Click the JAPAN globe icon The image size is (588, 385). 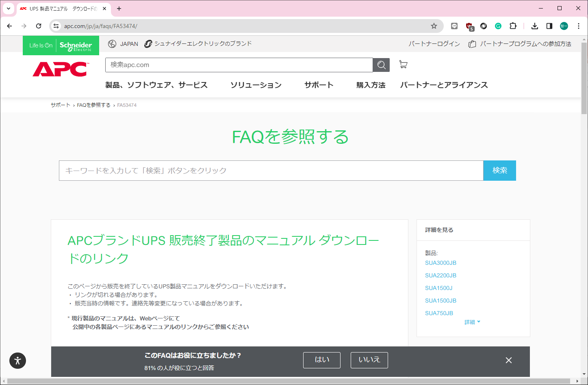[112, 44]
